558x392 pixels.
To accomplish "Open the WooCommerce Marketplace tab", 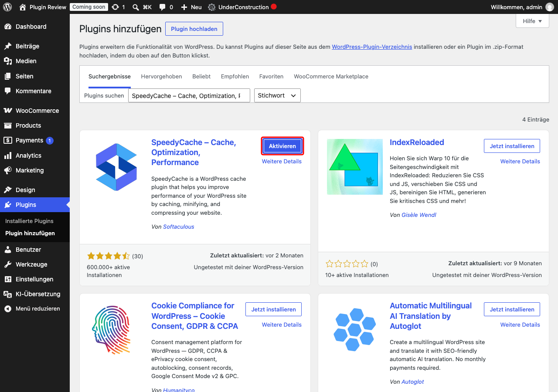I will (331, 77).
